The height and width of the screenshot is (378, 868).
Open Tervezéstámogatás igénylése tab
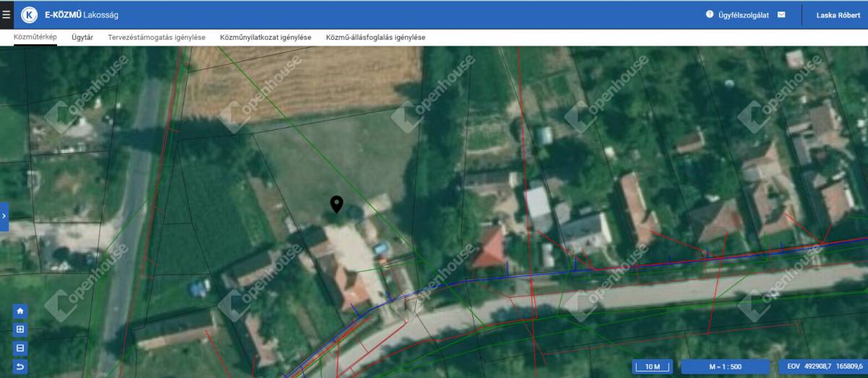coord(156,38)
